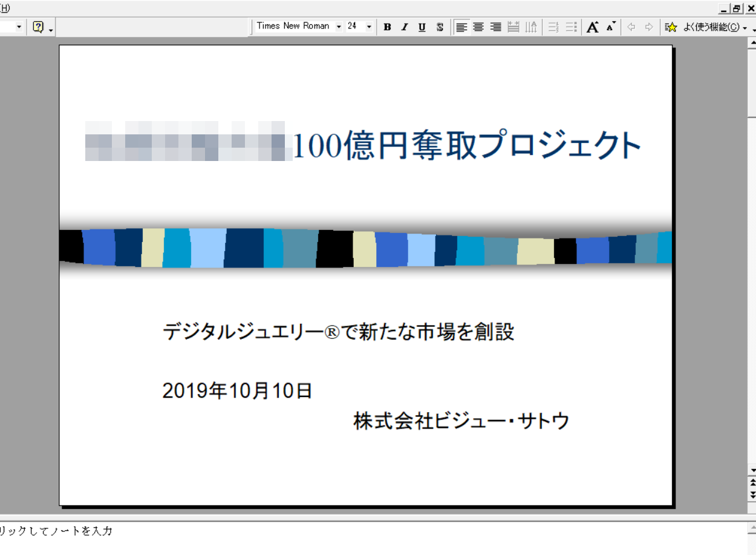Promote the outline level with left arrow
Screen dimensions: 756x555
coord(631,27)
